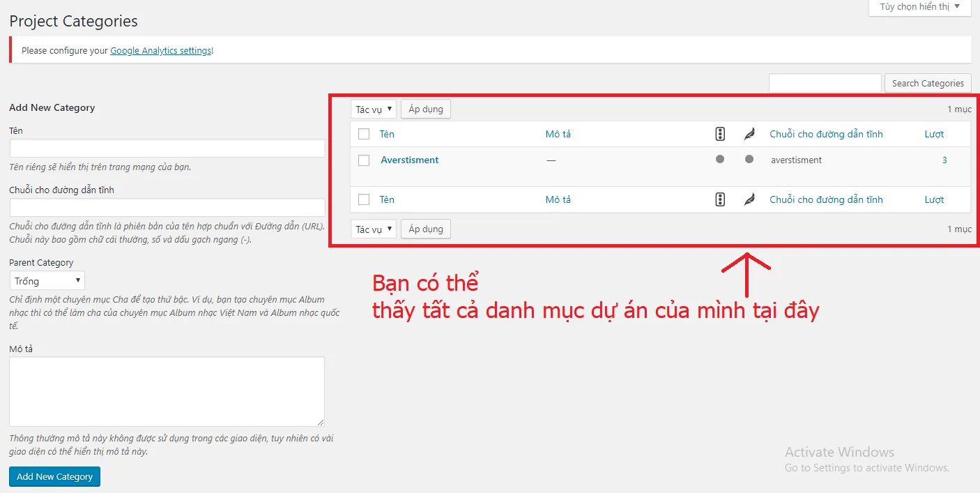Open the Parent Category dropdown
This screenshot has width=980, height=493.
click(47, 281)
